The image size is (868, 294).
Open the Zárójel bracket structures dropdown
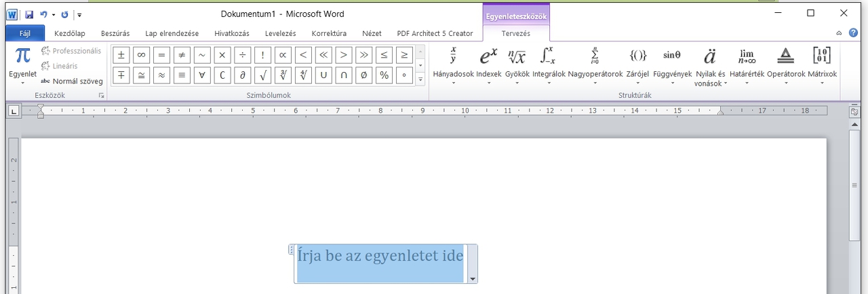pyautogui.click(x=637, y=65)
